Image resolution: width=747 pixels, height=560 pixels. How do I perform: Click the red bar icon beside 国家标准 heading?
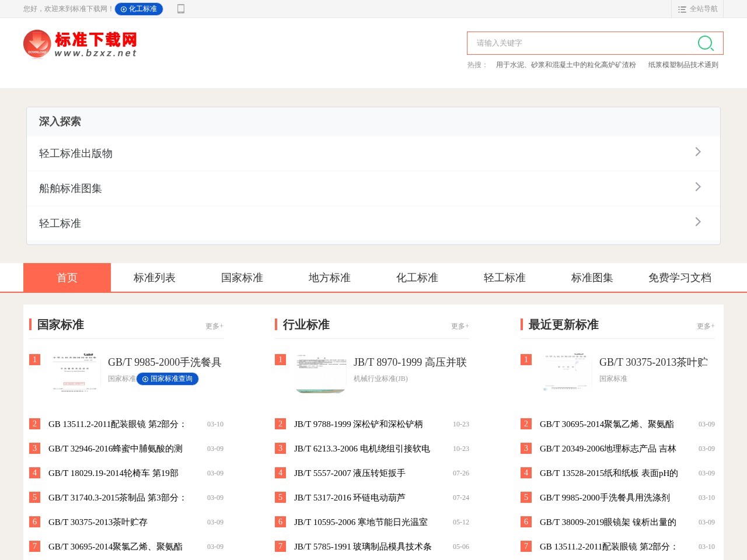click(31, 324)
